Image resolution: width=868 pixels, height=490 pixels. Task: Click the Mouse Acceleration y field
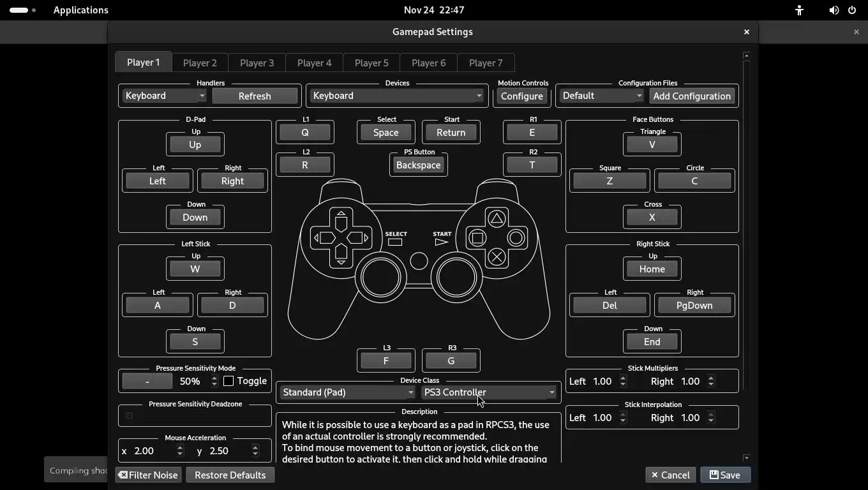(233, 451)
